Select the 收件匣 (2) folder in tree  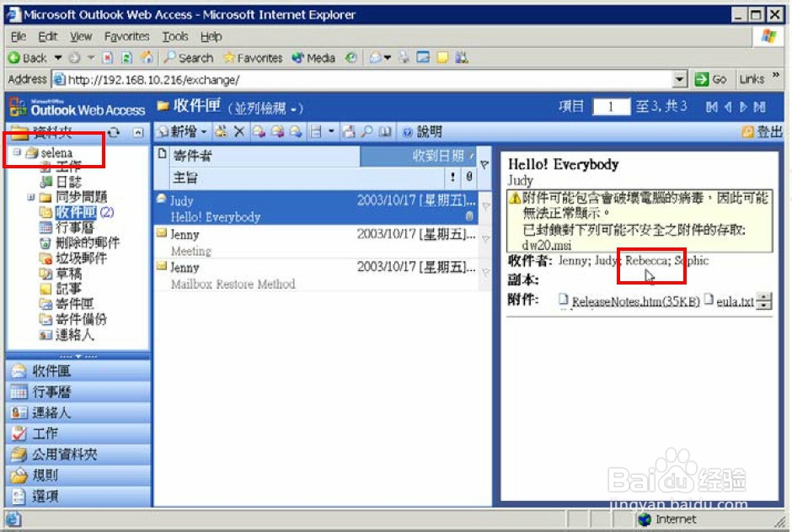point(77,212)
